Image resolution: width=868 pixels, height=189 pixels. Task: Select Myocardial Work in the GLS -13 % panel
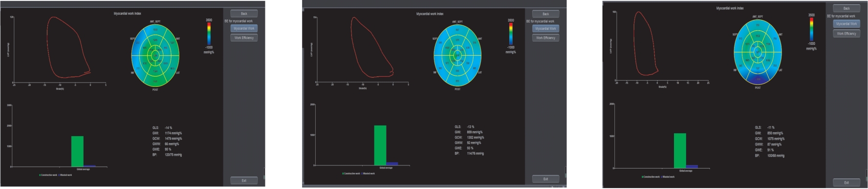click(x=545, y=28)
